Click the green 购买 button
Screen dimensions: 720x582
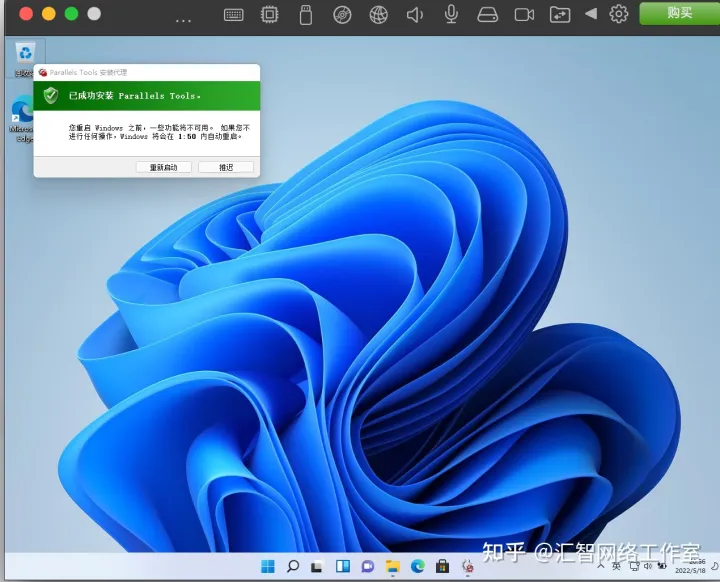(680, 13)
